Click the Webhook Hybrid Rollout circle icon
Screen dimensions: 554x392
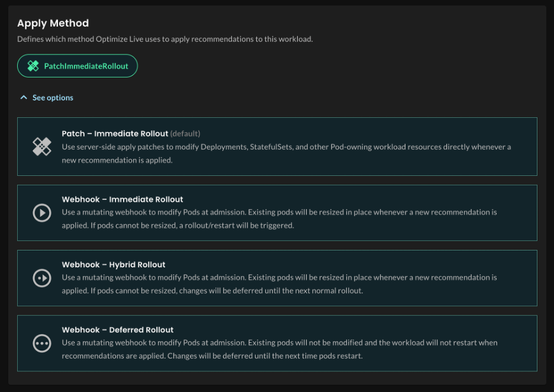tap(42, 278)
